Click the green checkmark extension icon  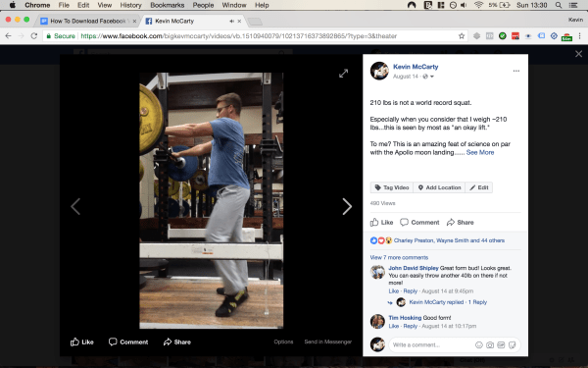point(503,36)
